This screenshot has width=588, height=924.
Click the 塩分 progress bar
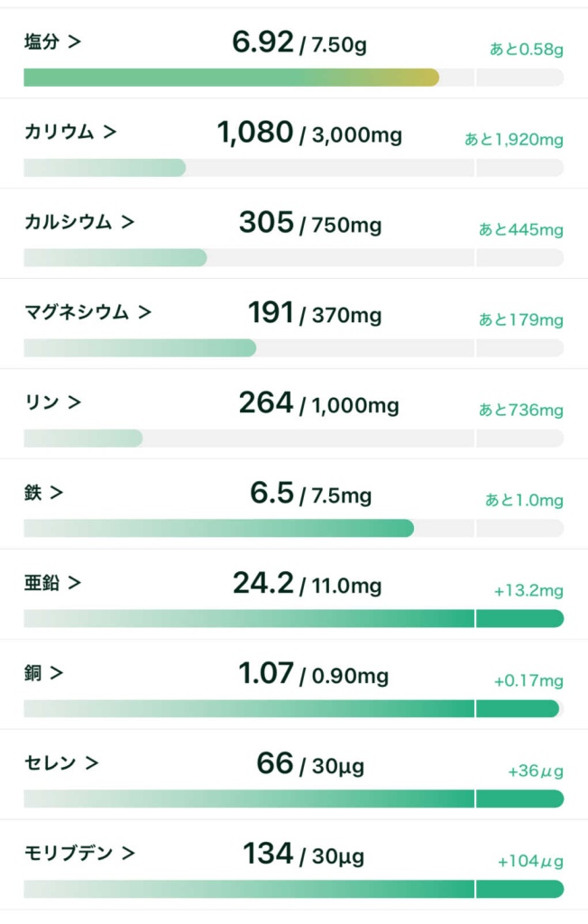click(x=293, y=78)
